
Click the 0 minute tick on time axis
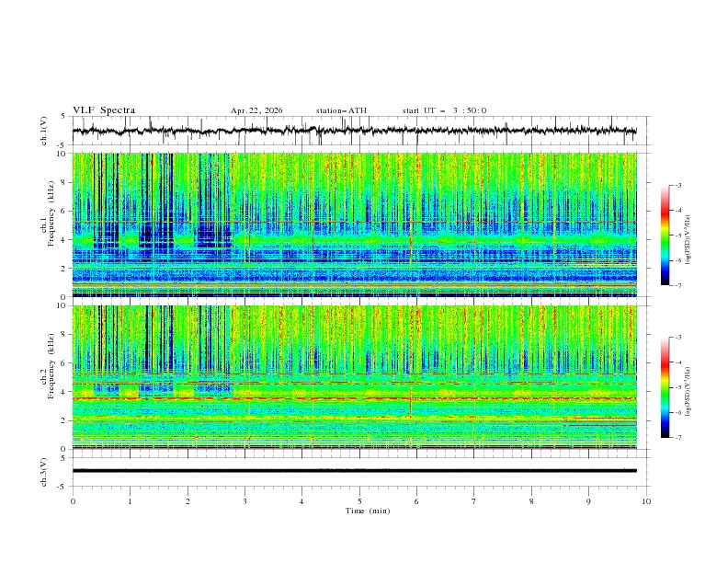pyautogui.click(x=73, y=501)
